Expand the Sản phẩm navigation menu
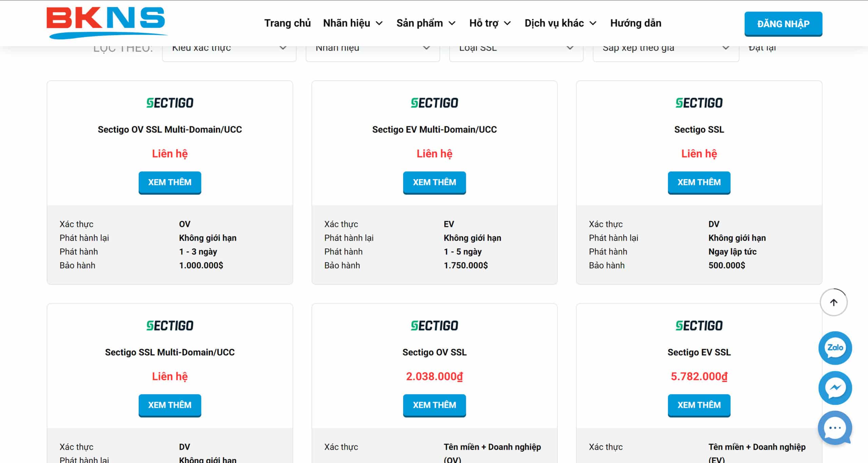 pos(426,23)
